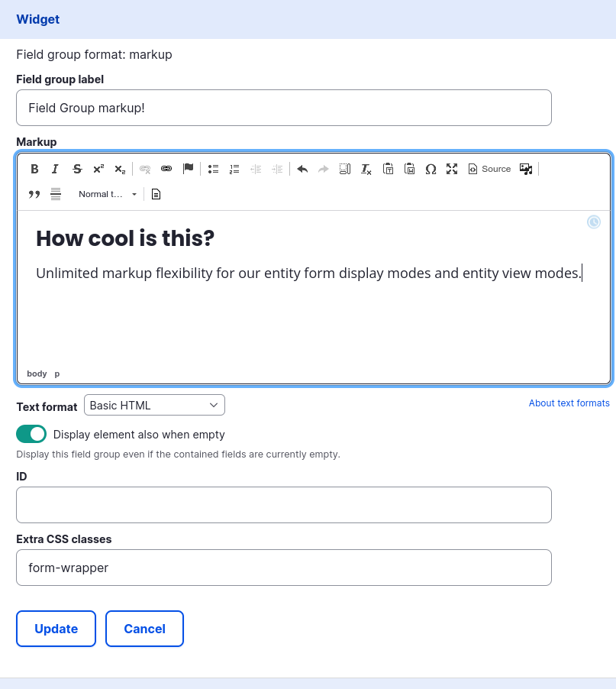Viewport: 616px width, 689px height.
Task: Maximize the editor with the expand icon
Action: pyautogui.click(x=452, y=169)
